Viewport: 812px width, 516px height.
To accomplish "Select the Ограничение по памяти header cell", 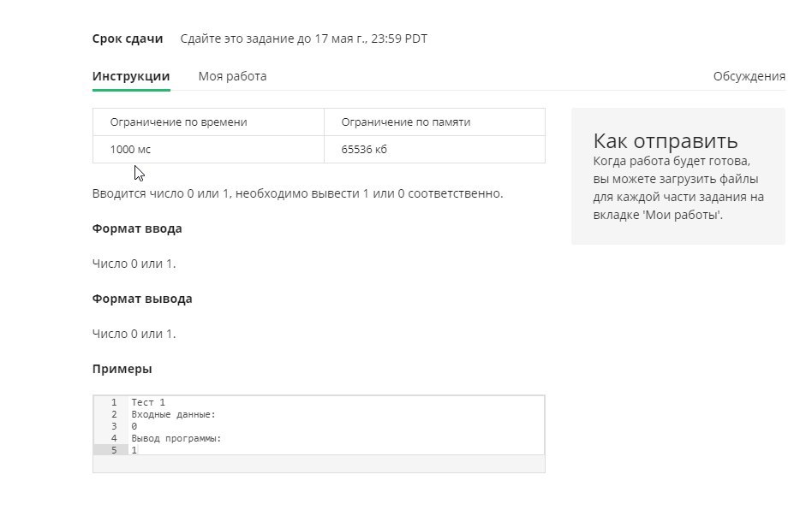I will (434, 122).
